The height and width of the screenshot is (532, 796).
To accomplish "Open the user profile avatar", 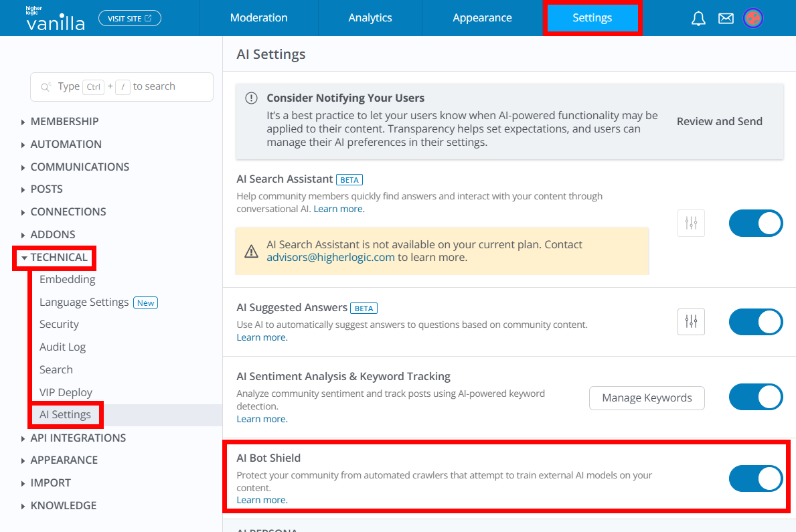I will [753, 18].
